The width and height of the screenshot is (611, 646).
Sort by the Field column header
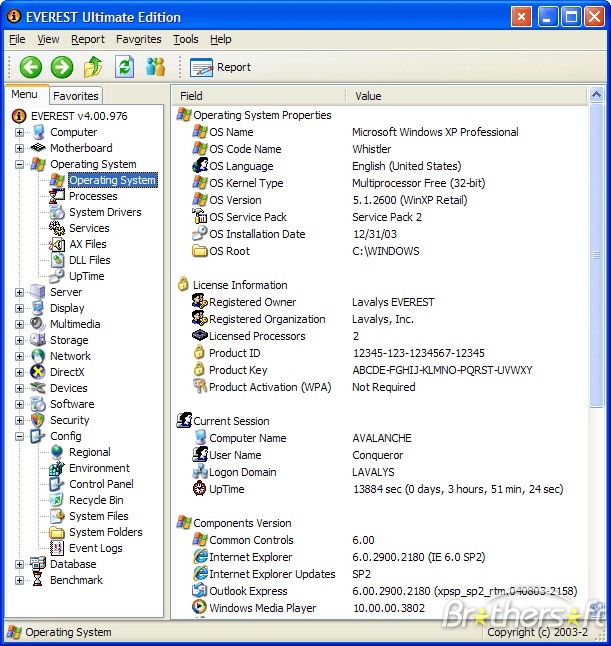[x=259, y=96]
